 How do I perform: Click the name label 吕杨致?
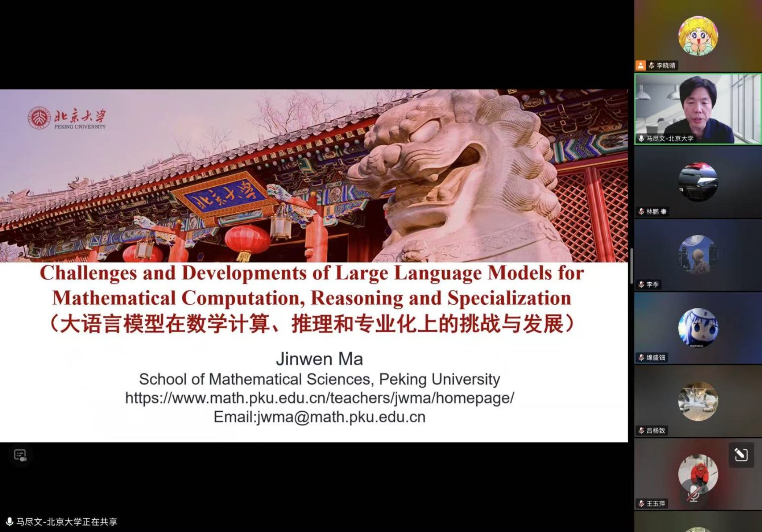pos(656,431)
